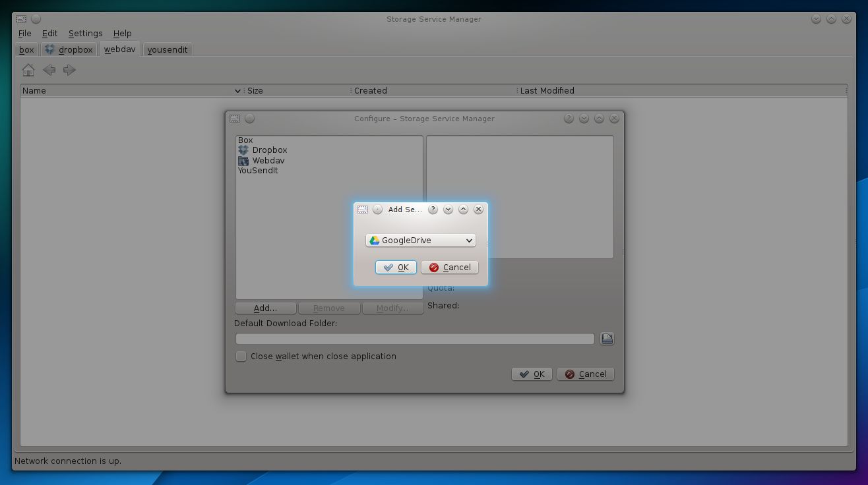Viewport: 868px width, 485px height.
Task: Navigate forward with right arrow icon
Action: (69, 70)
